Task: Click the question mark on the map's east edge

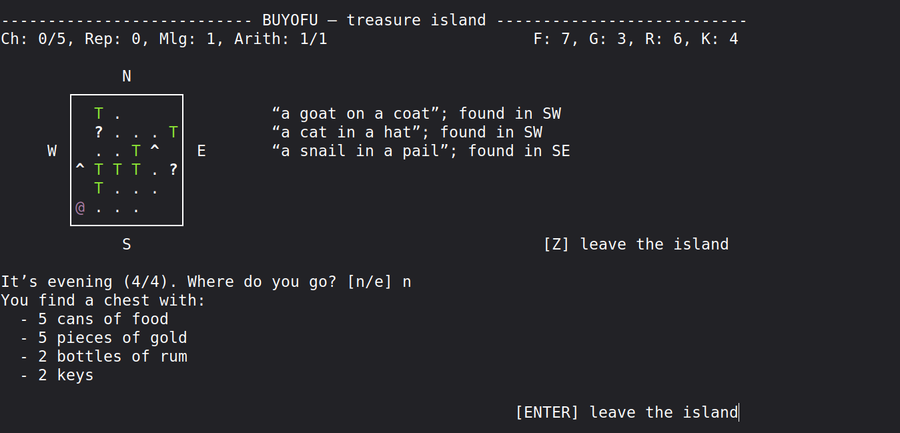Action: click(x=173, y=170)
